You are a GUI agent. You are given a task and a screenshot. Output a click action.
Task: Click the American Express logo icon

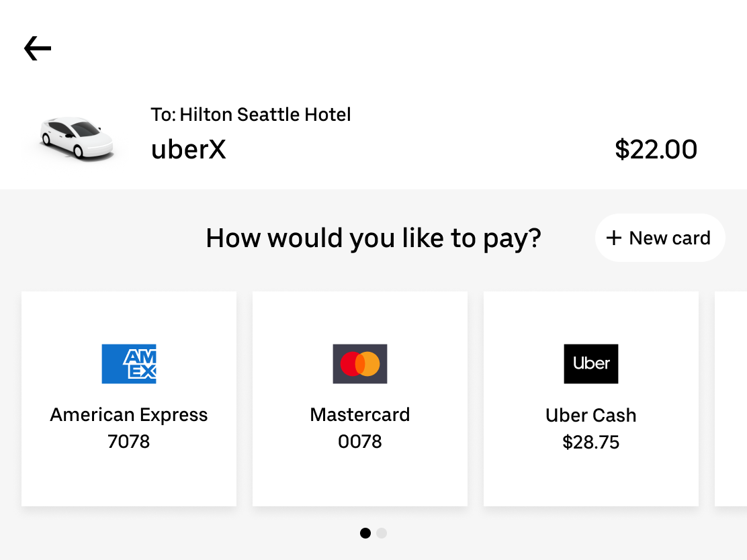[129, 364]
